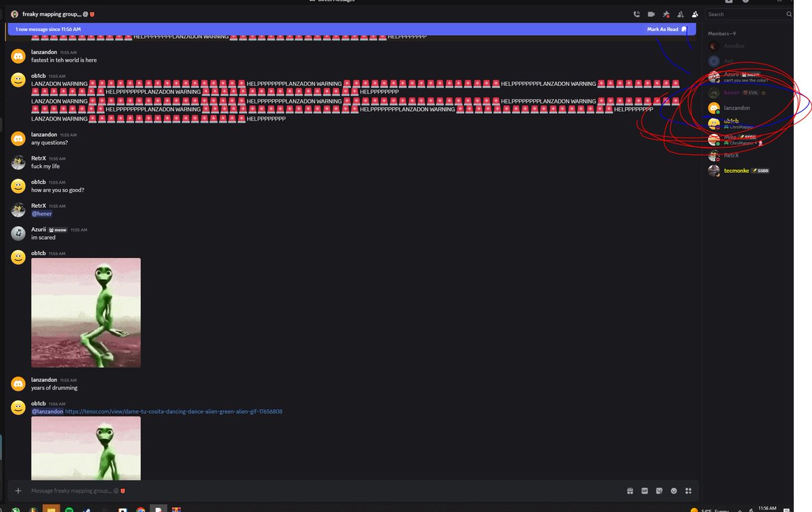Click tecmonke's avatar in member list
812x512 pixels.
click(713, 171)
